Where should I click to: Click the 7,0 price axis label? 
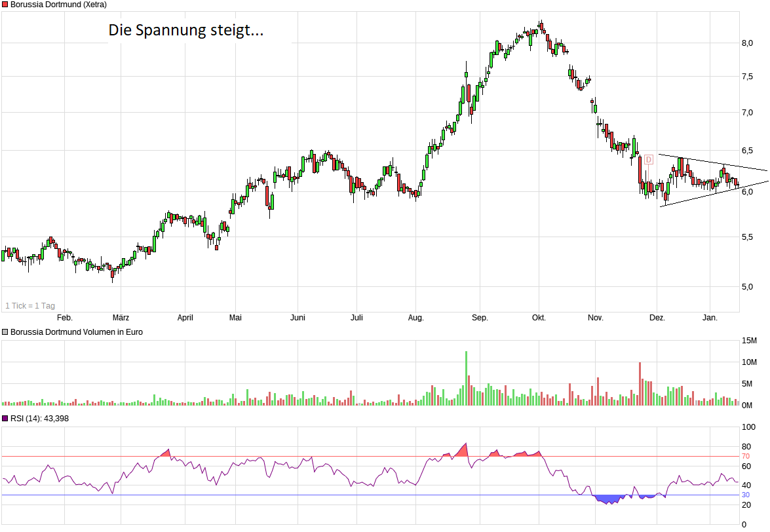coord(748,113)
